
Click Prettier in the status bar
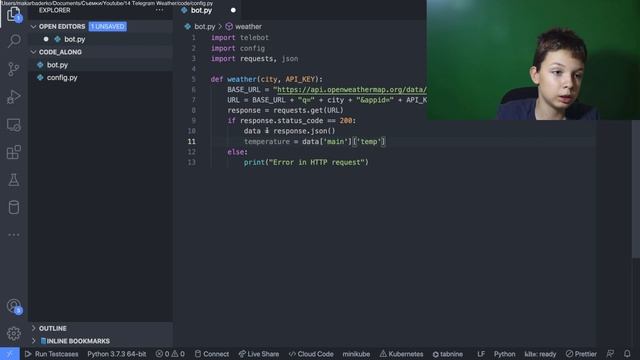(x=581, y=354)
